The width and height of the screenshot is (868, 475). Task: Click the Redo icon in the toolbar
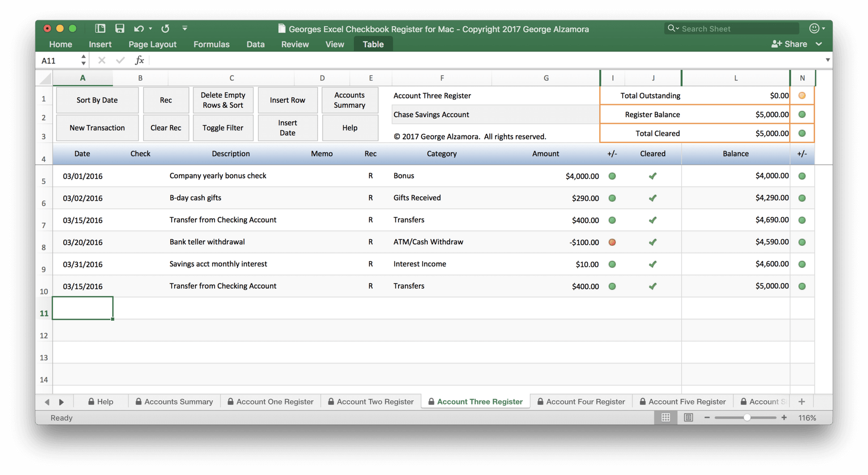click(x=165, y=28)
